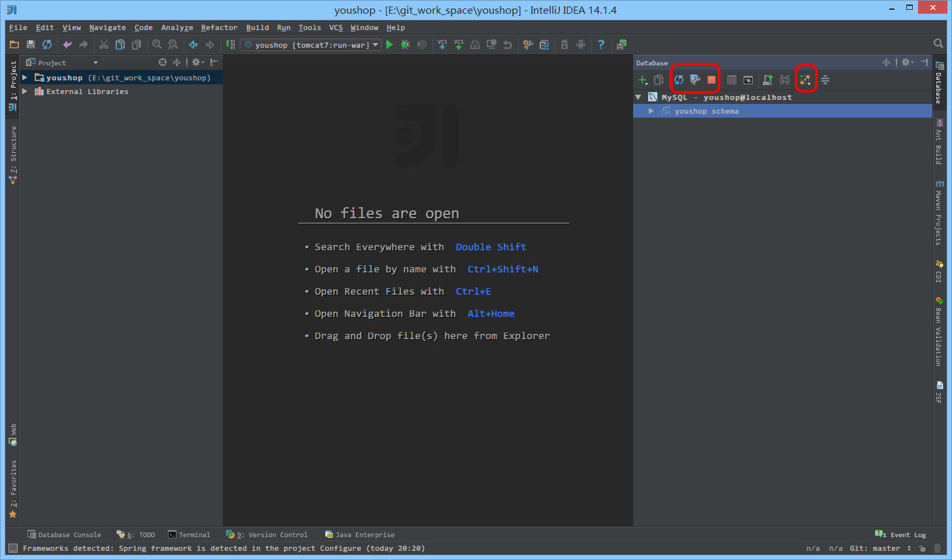Synchronize the database with the blue refresh icon
Image resolution: width=952 pixels, height=560 pixels.
pyautogui.click(x=679, y=80)
